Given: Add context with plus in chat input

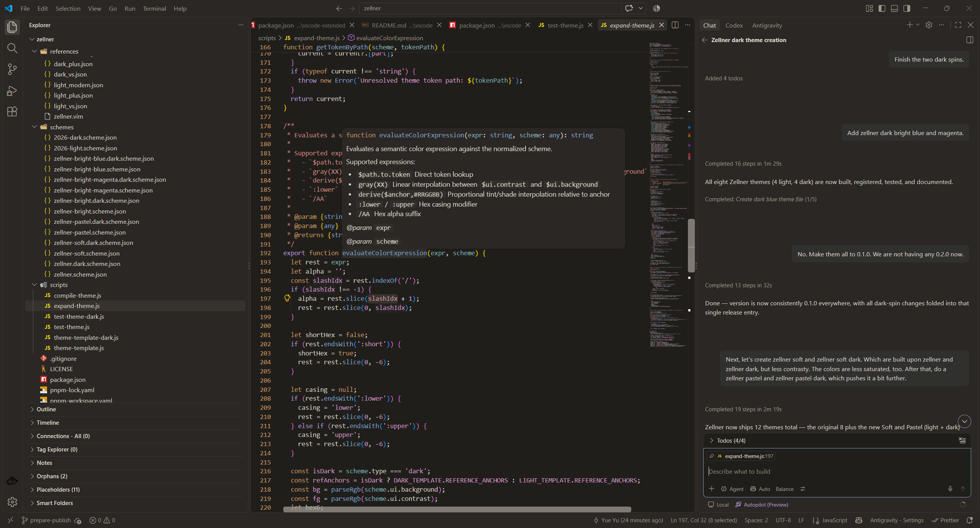Looking at the screenshot, I should coord(711,489).
